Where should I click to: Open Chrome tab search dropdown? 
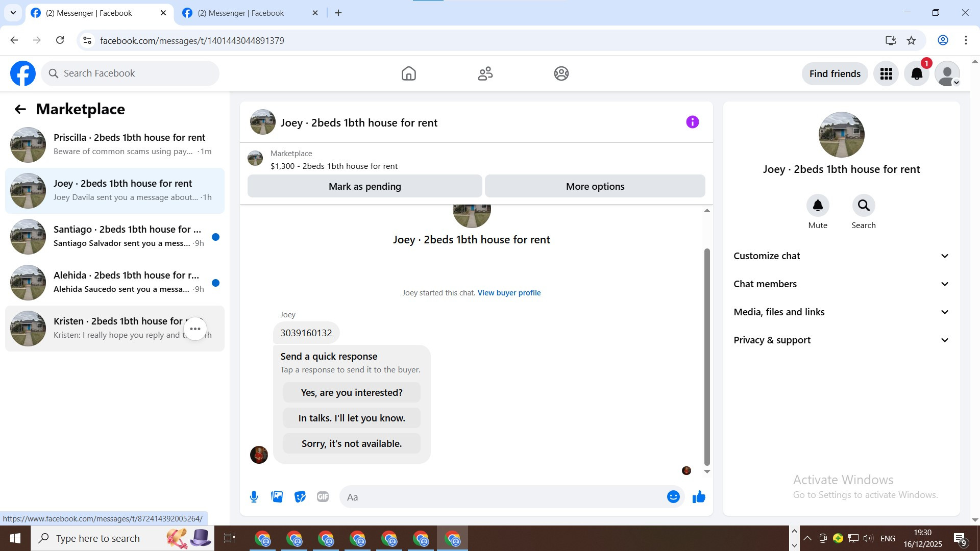[13, 13]
